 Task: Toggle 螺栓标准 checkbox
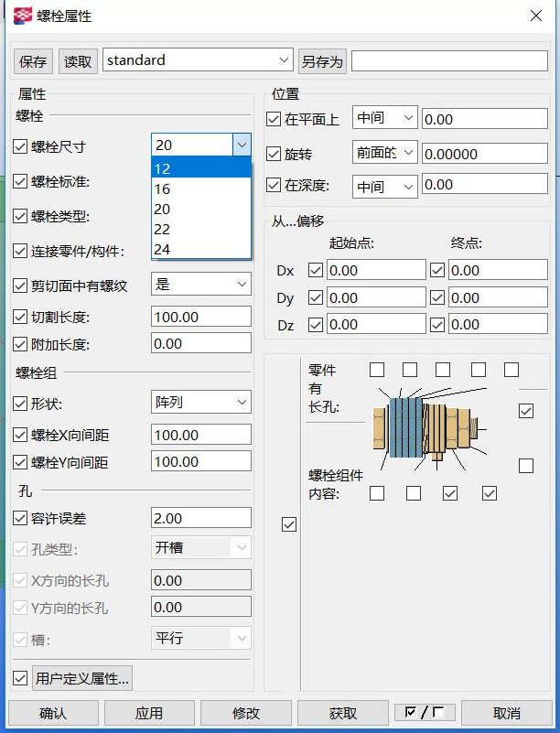click(19, 181)
